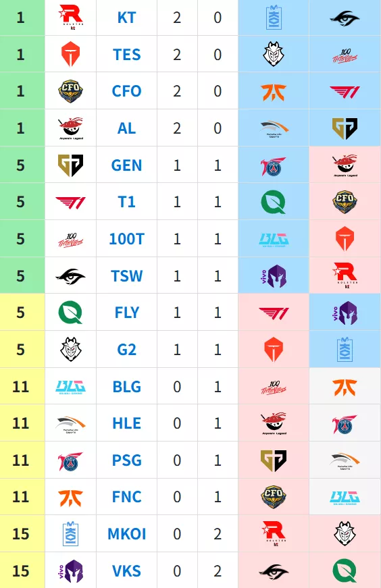Screen dimensions: 381x588
Task: Open the TSW team name link
Action: (126, 276)
